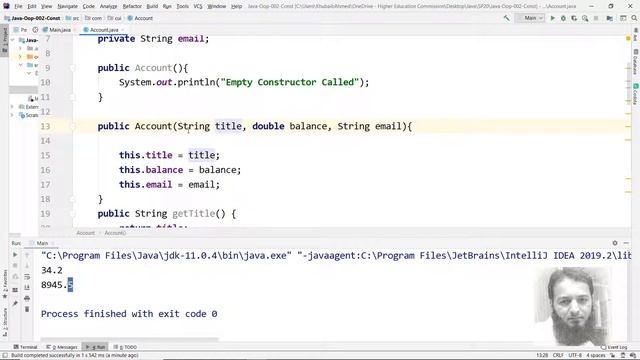Rerun program in the Run panel
This screenshot has height=360, width=640.
click(15, 255)
